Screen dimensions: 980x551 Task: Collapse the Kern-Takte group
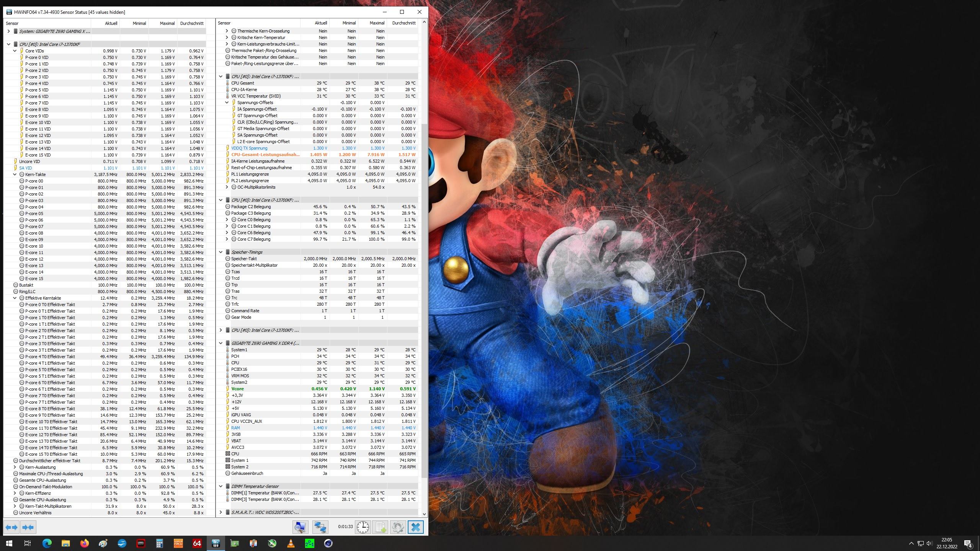(x=15, y=174)
